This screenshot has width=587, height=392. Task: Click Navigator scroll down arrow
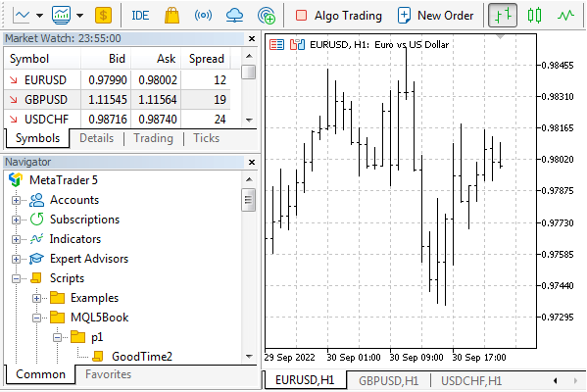pos(249,357)
